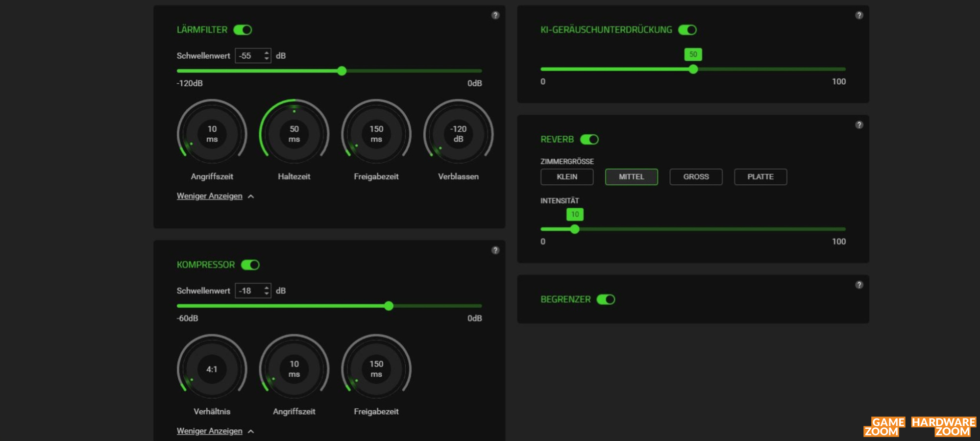Click the chevron beside Kompressor Weniger Anzeigen

pos(251,432)
